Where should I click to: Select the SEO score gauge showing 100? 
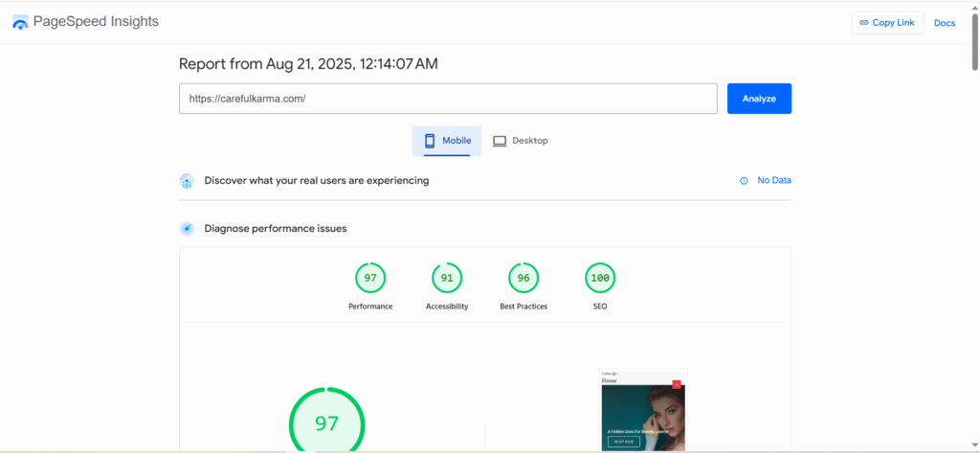click(x=600, y=279)
